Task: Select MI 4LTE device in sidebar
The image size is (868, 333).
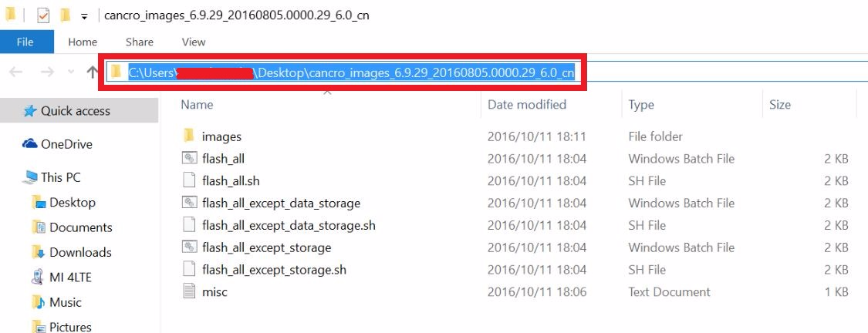Action: tap(70, 277)
